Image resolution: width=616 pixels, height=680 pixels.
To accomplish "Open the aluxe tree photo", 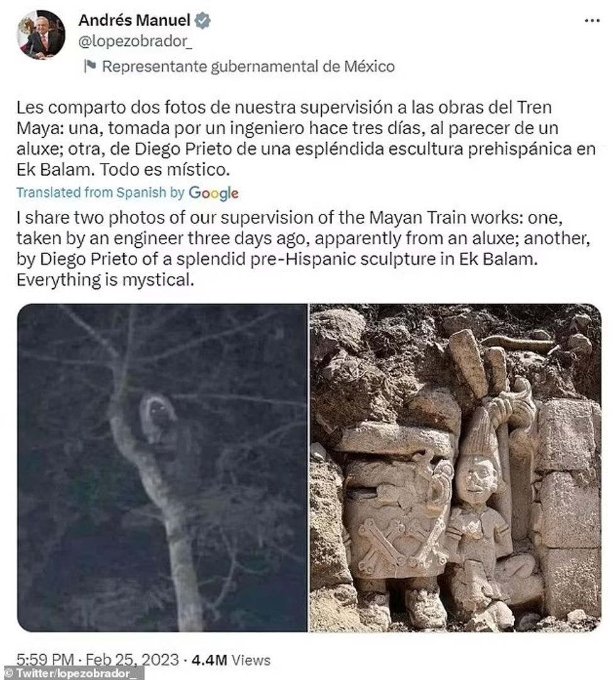I will pyautogui.click(x=162, y=467).
